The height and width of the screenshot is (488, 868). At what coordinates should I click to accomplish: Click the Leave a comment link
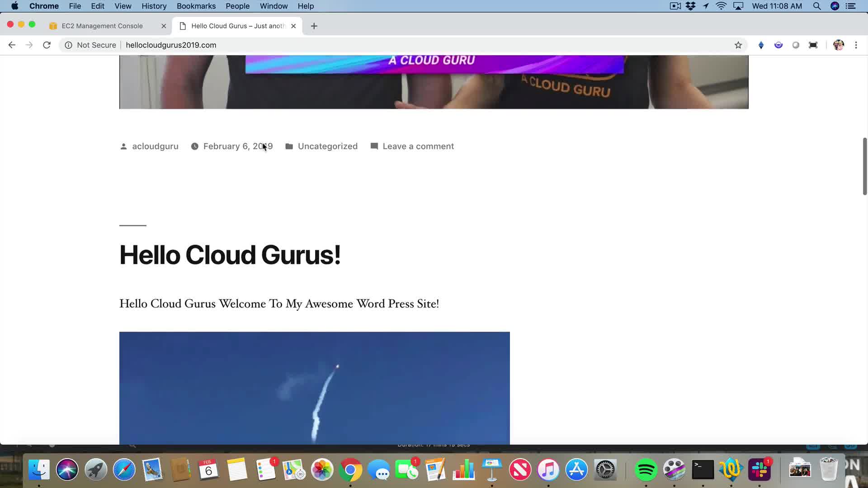coord(418,146)
